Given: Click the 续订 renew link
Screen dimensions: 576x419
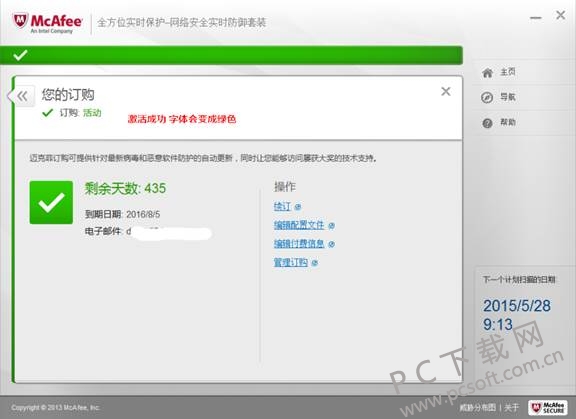Looking at the screenshot, I should tap(282, 206).
